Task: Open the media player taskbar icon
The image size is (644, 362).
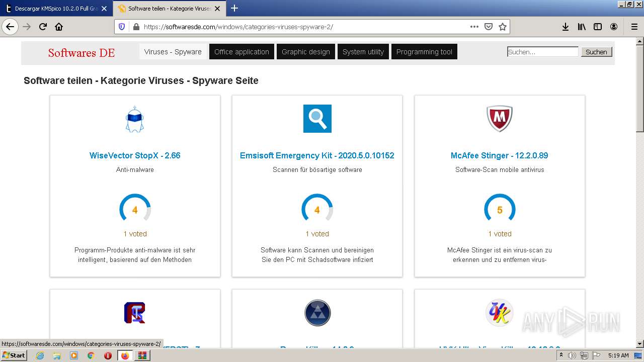Action: pyautogui.click(x=74, y=355)
